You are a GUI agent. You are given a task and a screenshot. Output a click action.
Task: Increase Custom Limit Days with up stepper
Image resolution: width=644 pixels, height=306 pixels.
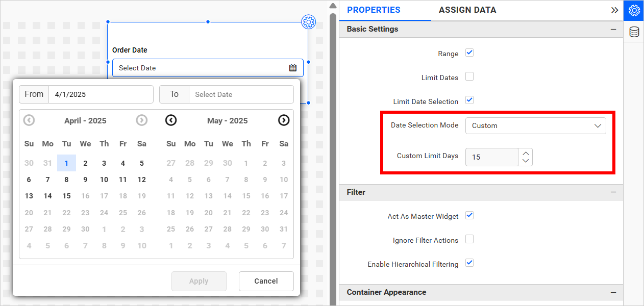526,154
